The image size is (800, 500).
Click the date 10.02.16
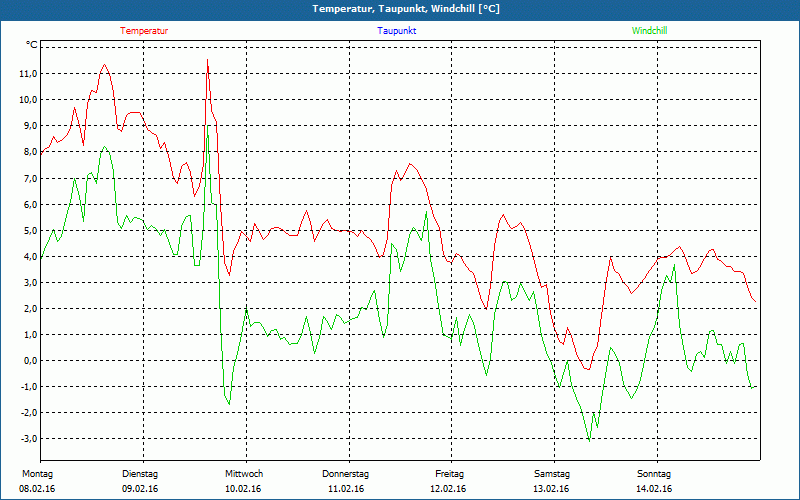243,489
